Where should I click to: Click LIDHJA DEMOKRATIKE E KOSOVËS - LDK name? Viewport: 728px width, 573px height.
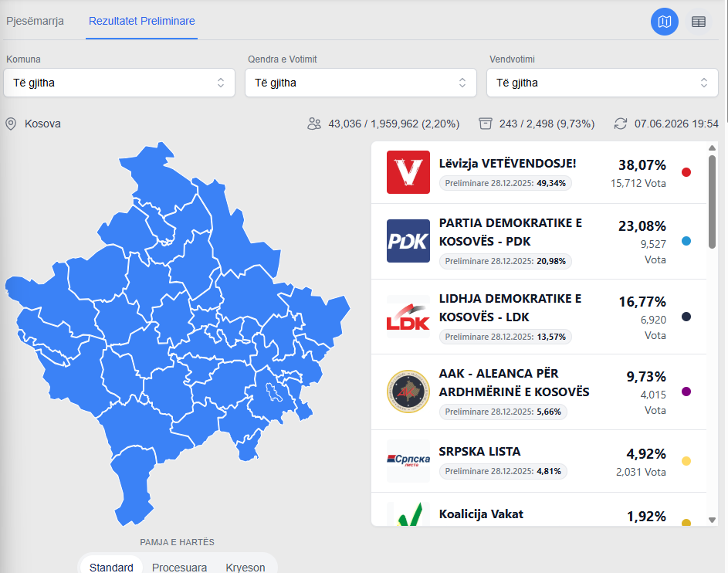[510, 308]
